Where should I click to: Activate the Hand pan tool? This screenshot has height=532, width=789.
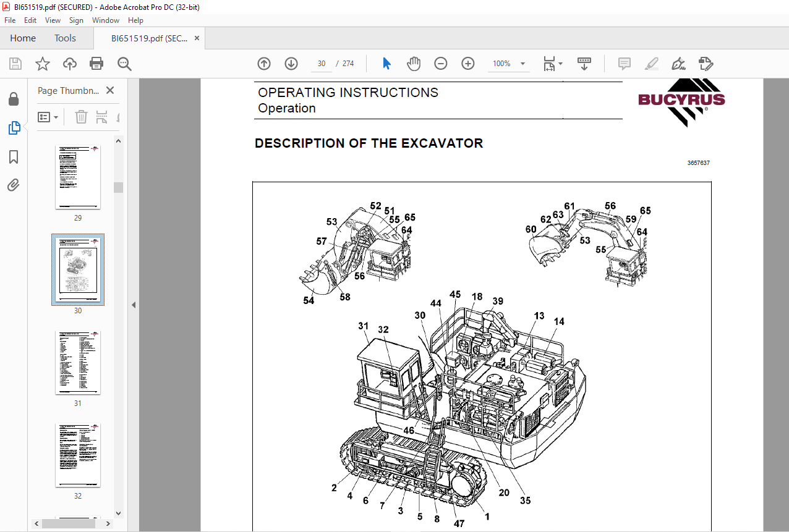click(414, 64)
